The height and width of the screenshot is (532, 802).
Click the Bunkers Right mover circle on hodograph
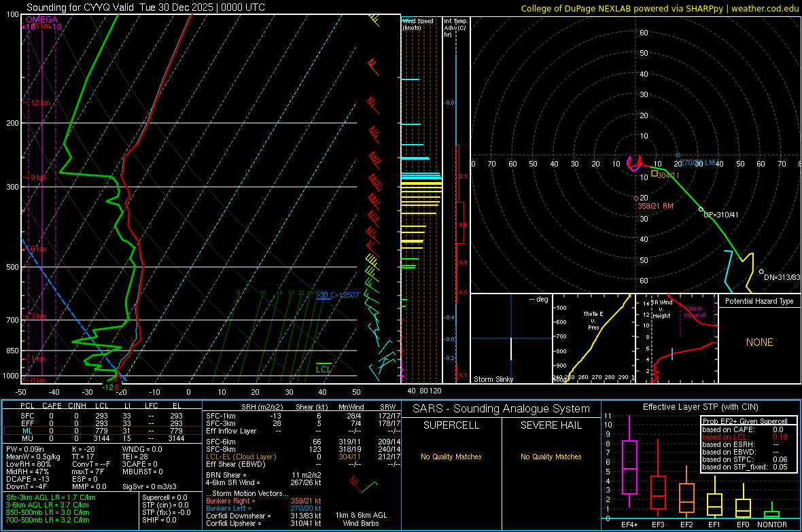coord(636,198)
